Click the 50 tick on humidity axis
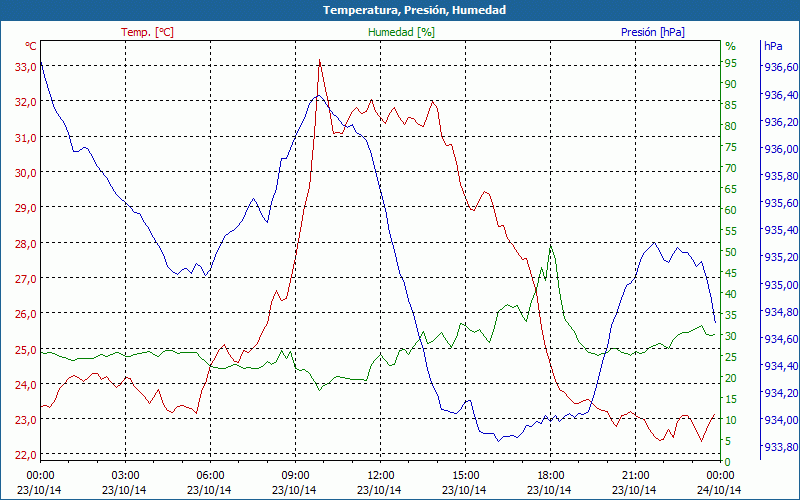The height and width of the screenshot is (500, 800). tap(731, 252)
